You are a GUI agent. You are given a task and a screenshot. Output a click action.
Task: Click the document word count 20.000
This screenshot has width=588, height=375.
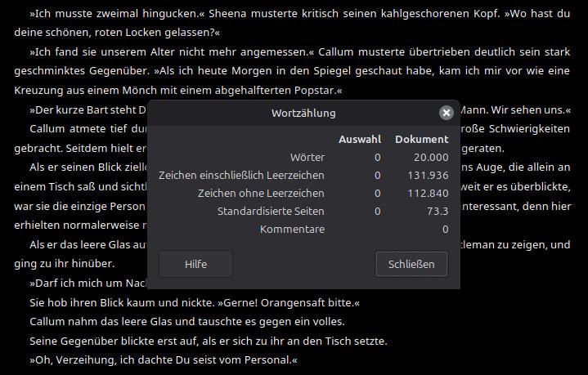pos(430,157)
